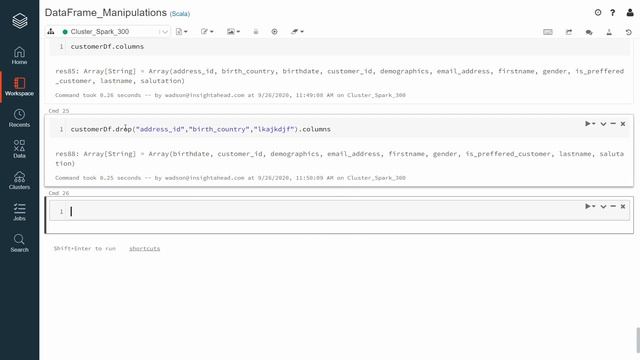This screenshot has height=360, width=640.
Task: Open the View menu dropdown in toolbar
Action: pos(233,31)
